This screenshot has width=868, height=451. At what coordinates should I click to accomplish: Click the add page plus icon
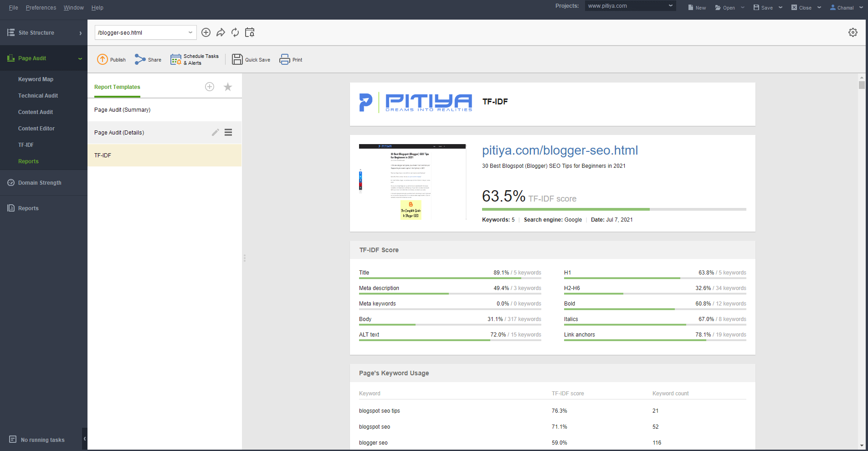pos(206,32)
